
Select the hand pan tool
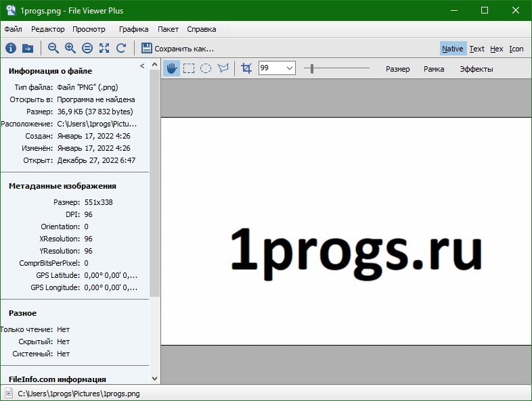[172, 68]
